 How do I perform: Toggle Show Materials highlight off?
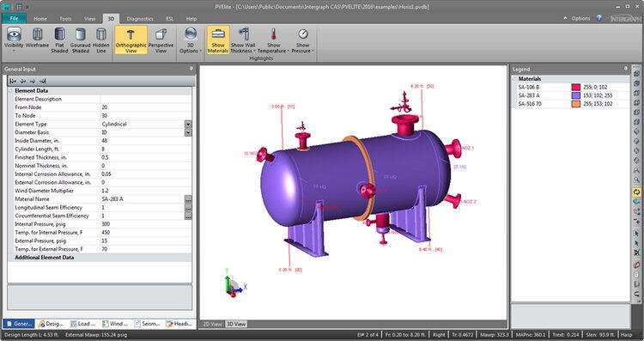pos(218,40)
